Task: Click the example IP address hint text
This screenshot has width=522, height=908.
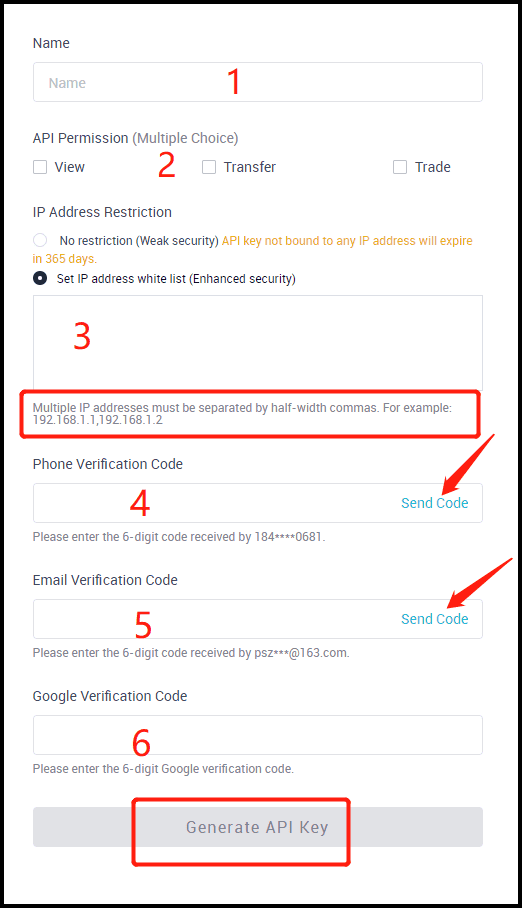Action: pyautogui.click(x=242, y=413)
